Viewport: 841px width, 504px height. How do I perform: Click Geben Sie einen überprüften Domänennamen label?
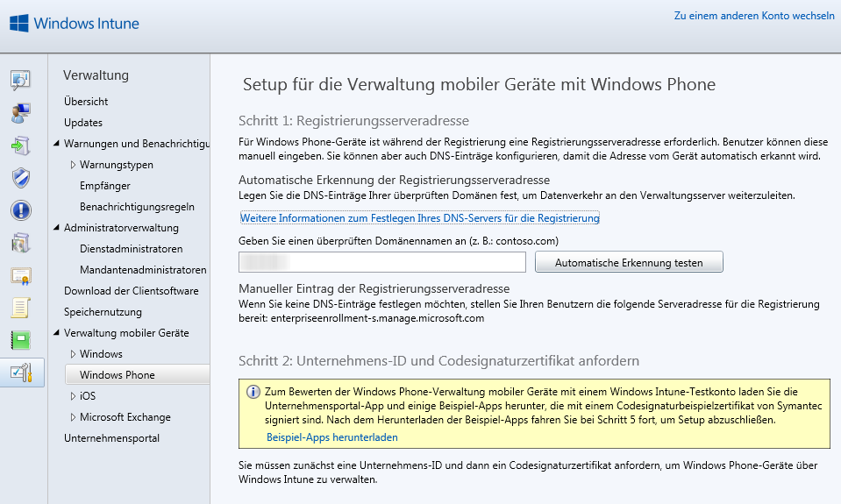click(x=398, y=241)
